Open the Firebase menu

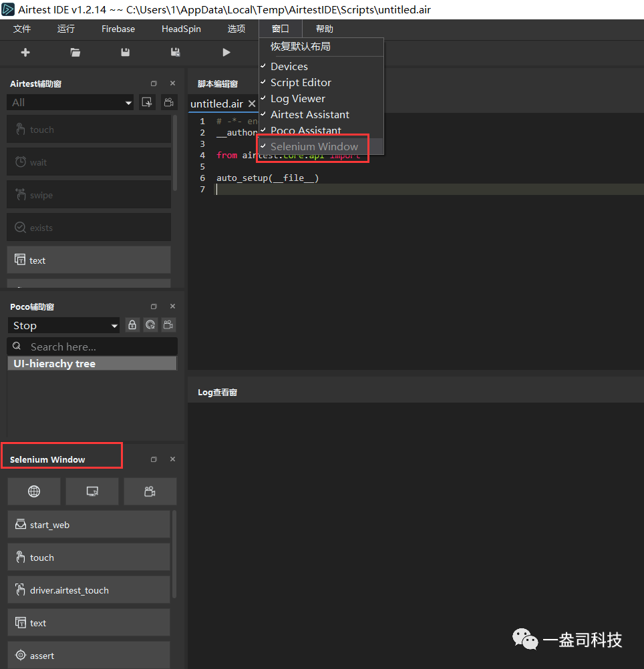(x=118, y=29)
